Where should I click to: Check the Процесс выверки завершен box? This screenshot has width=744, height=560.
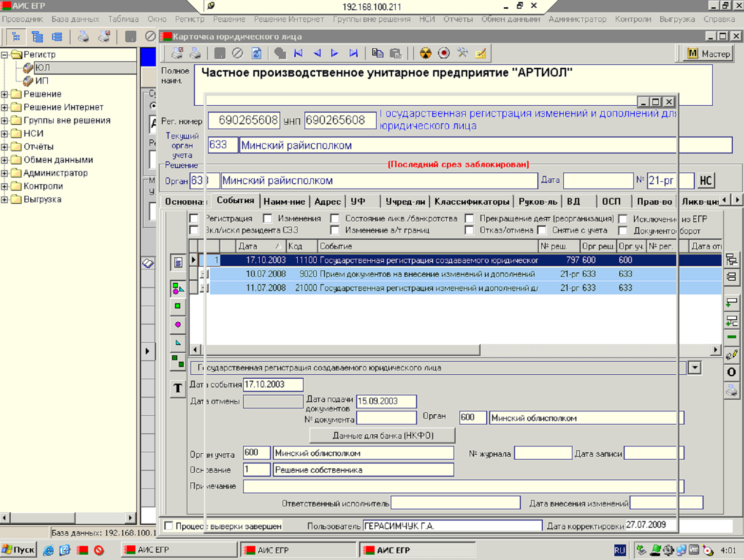(x=169, y=526)
